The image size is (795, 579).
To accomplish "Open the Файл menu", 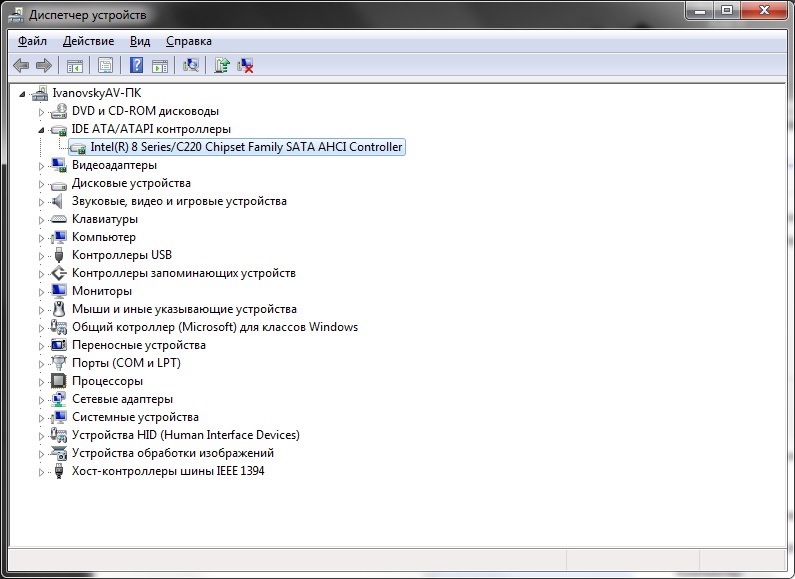I will [x=32, y=41].
